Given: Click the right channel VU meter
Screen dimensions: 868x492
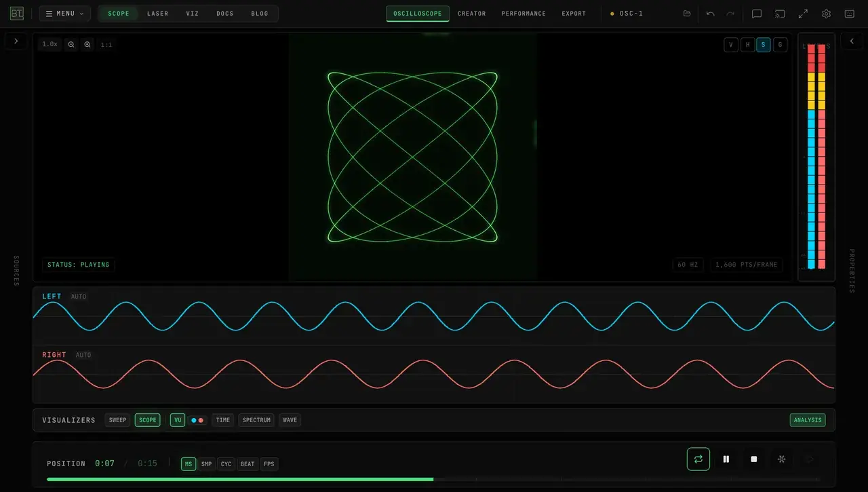Looking at the screenshot, I should point(822,156).
